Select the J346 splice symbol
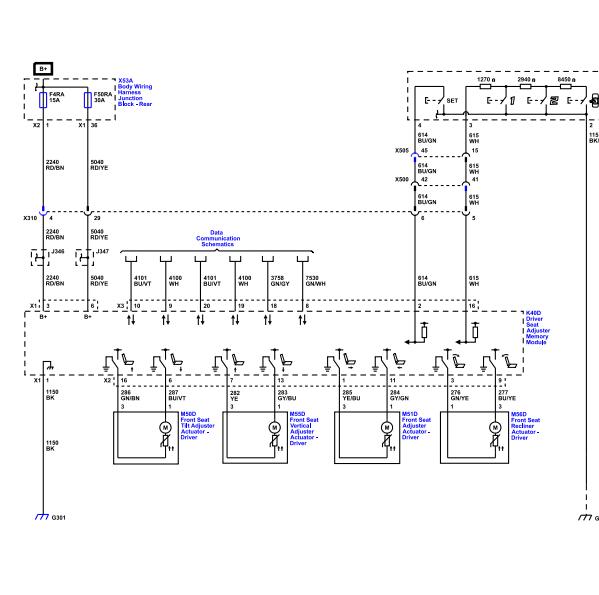599x595 pixels. 40,258
